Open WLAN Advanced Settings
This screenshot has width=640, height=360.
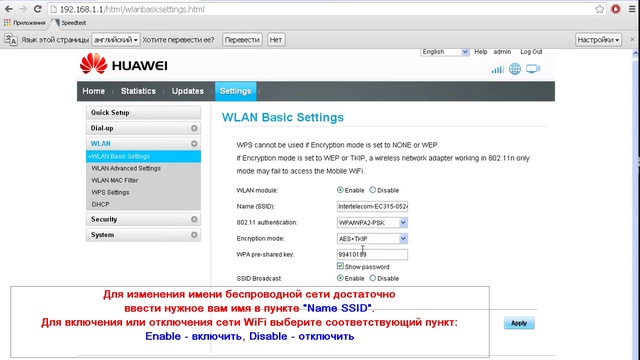click(126, 168)
